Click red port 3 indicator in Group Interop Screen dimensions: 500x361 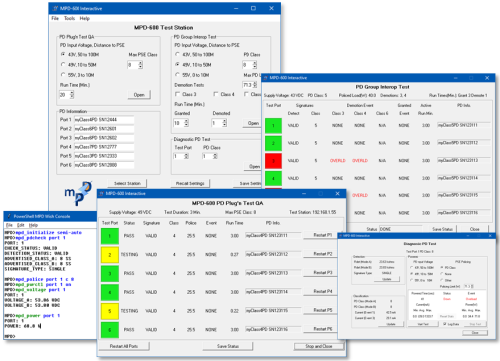[273, 161]
